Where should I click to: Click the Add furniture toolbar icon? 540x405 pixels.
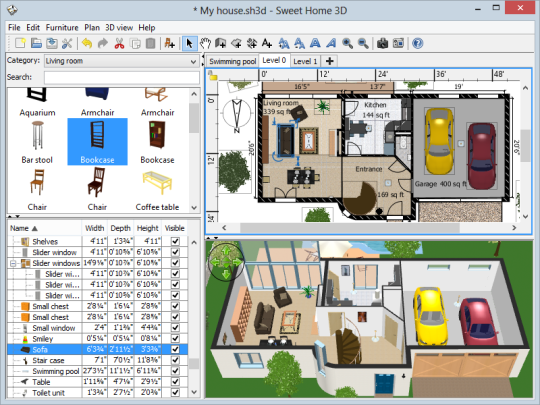point(169,43)
